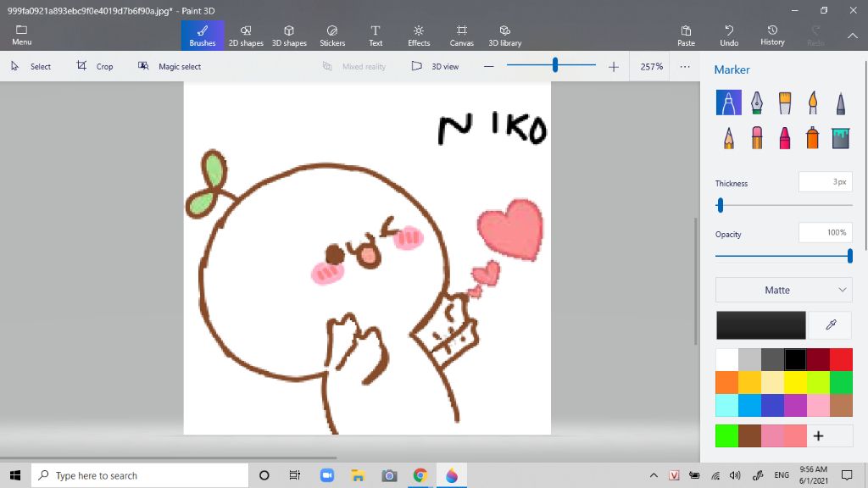
Task: Choose the purple color swatch
Action: coord(795,405)
